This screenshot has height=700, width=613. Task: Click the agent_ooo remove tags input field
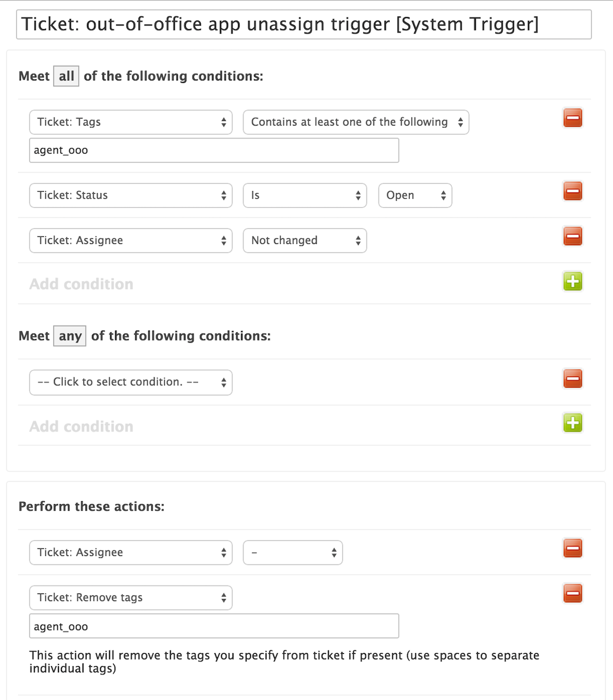pyautogui.click(x=214, y=626)
